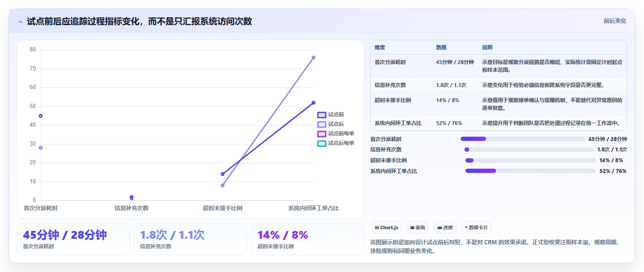The image size is (644, 272).
Task: Click the 试点后 data point at 28
Action: coord(41,148)
